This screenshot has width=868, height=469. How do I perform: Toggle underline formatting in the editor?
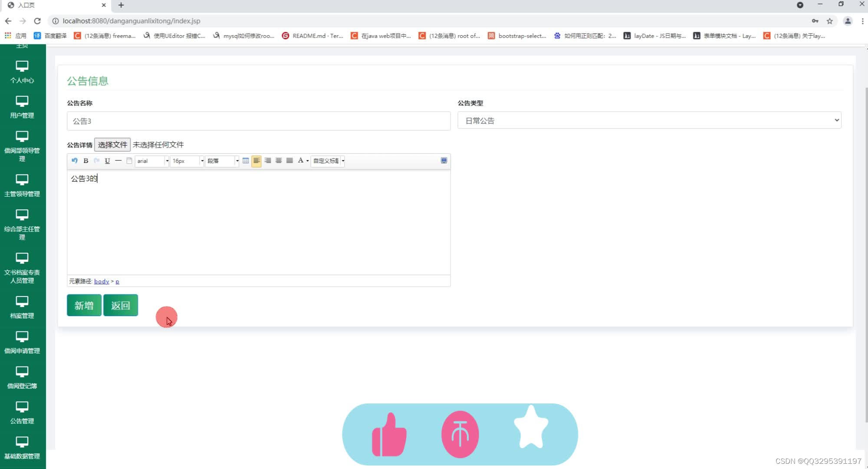point(107,161)
